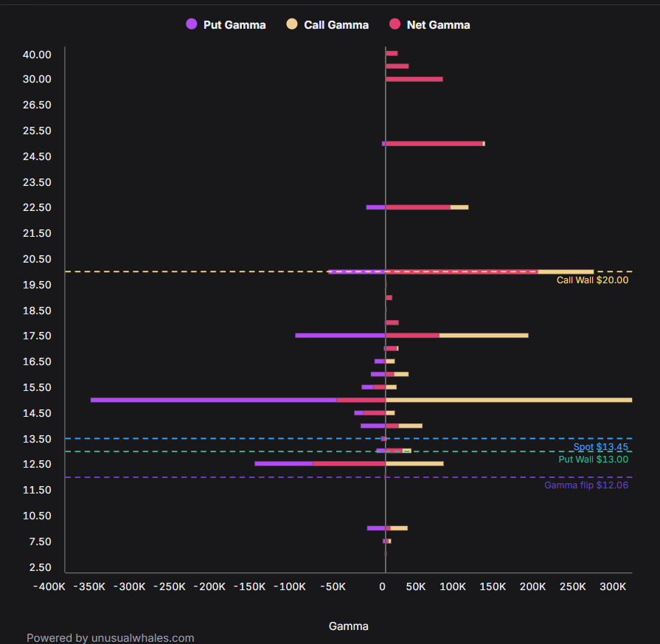The image size is (660, 644).
Task: Select the 2.50 strike axis label
Action: pyautogui.click(x=41, y=567)
